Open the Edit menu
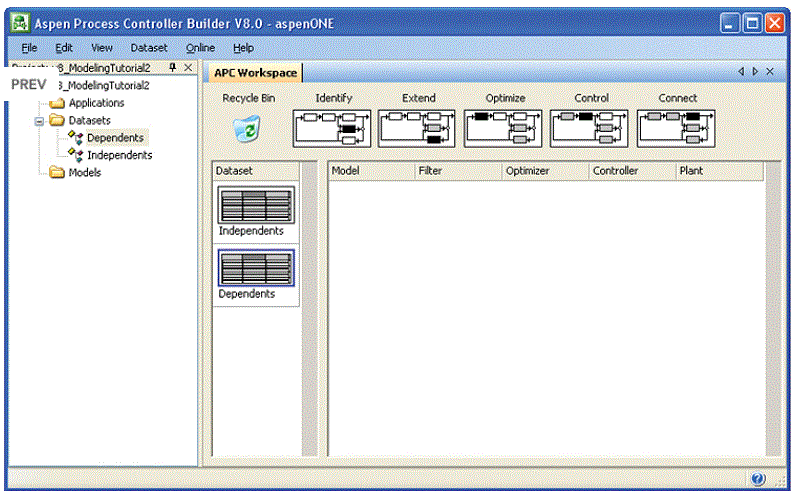This screenshot has width=798, height=500. [x=64, y=48]
